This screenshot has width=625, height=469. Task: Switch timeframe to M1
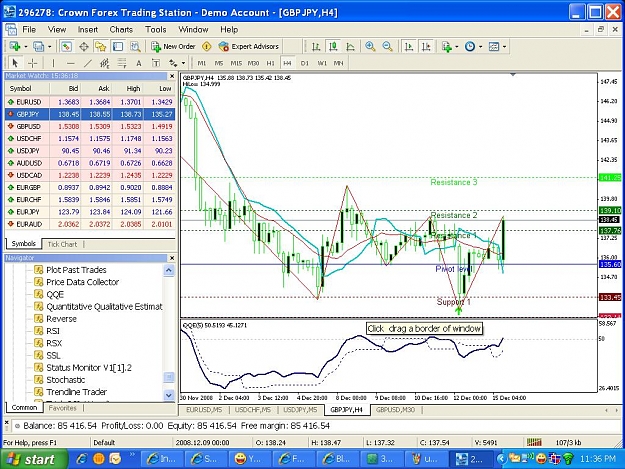tap(202, 63)
